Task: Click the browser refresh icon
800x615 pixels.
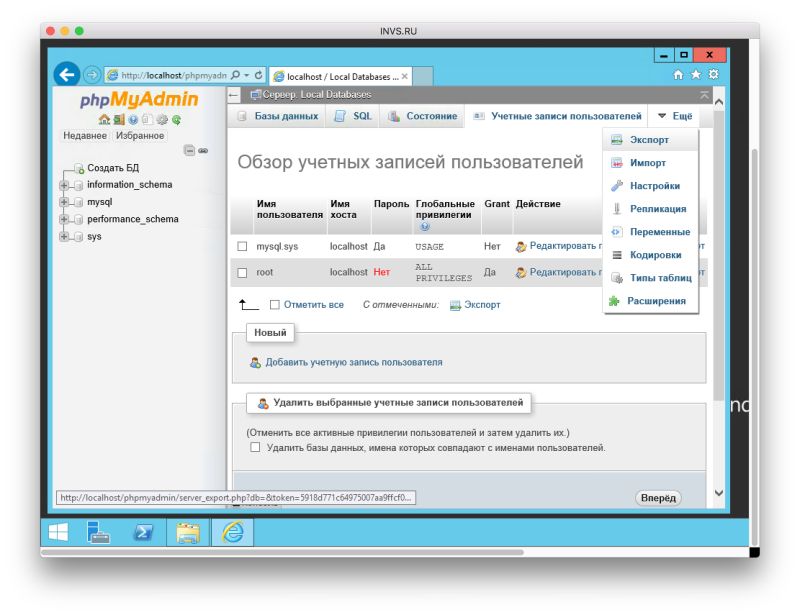Action: [259, 75]
